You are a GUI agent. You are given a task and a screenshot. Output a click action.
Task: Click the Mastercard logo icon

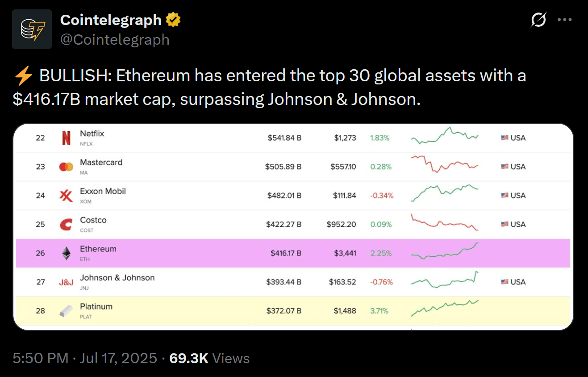(66, 167)
